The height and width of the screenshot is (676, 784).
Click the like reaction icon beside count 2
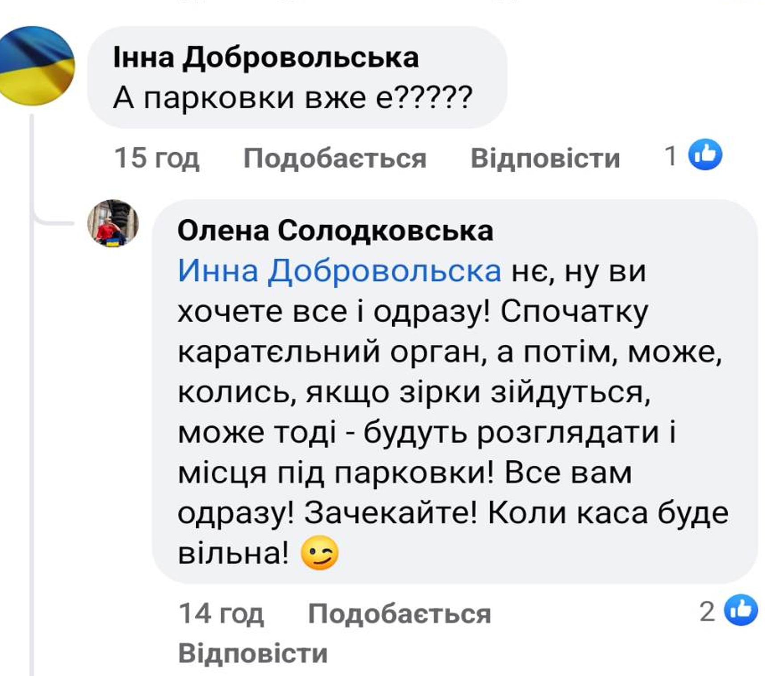[x=741, y=609]
